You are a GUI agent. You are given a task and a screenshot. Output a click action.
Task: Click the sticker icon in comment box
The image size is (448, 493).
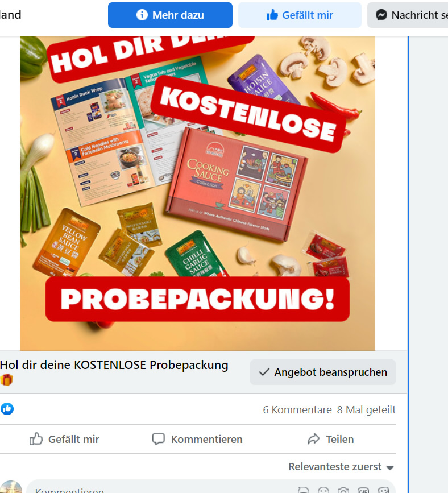pyautogui.click(x=383, y=491)
